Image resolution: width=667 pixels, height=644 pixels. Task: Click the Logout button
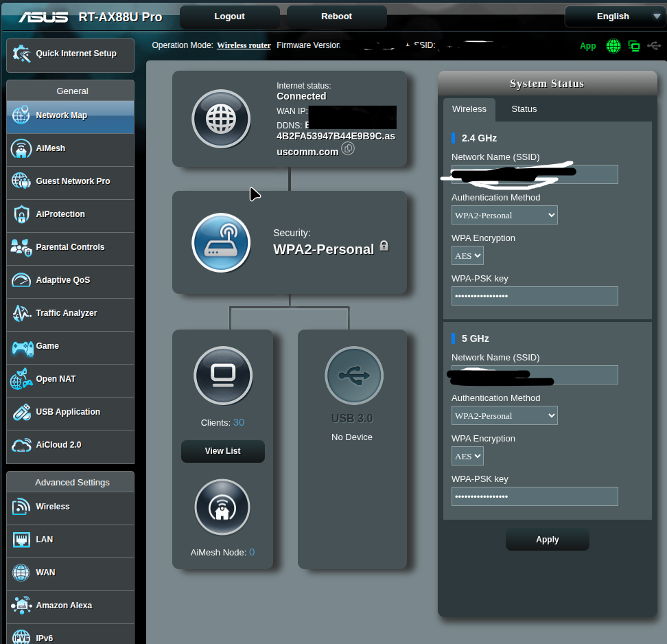[229, 16]
